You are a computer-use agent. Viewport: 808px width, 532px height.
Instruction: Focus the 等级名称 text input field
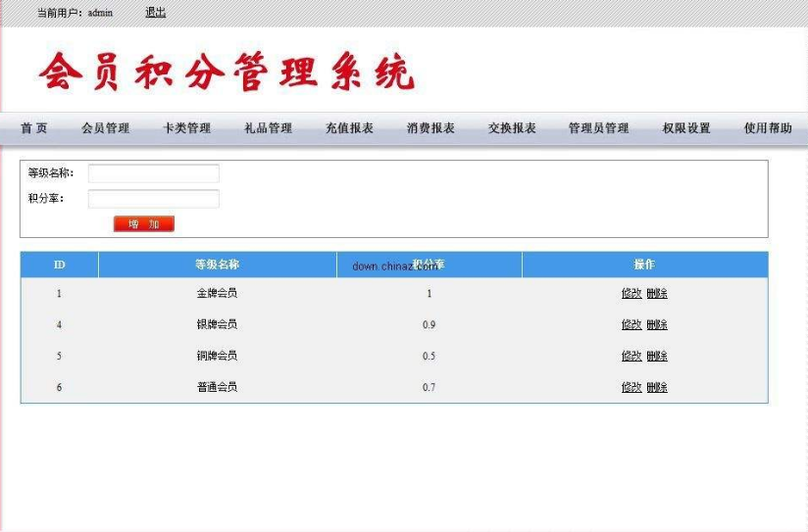[x=154, y=173]
